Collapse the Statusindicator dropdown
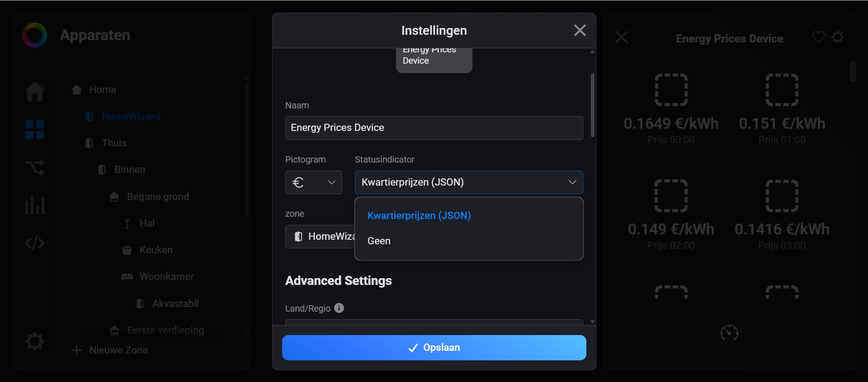 pyautogui.click(x=572, y=182)
